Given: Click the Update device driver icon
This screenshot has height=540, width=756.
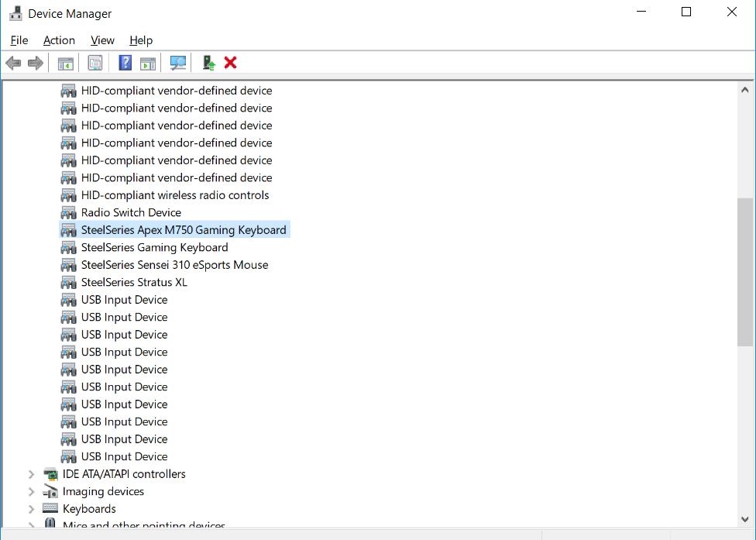Looking at the screenshot, I should pyautogui.click(x=209, y=63).
